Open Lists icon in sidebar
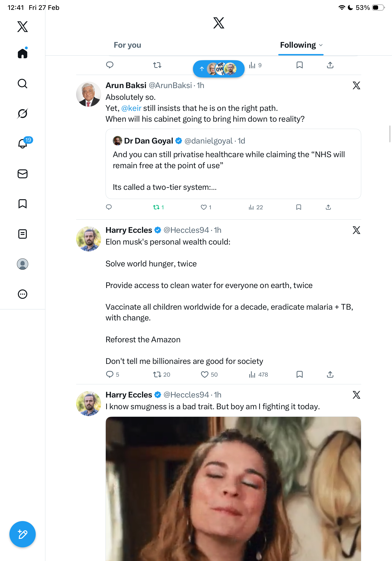Viewport: 392px width, 561px height. 23,234
